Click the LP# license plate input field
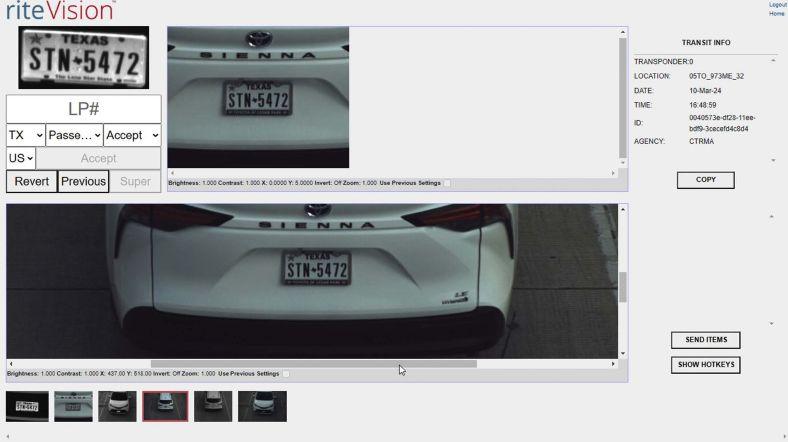The height and width of the screenshot is (442, 788). (83, 109)
